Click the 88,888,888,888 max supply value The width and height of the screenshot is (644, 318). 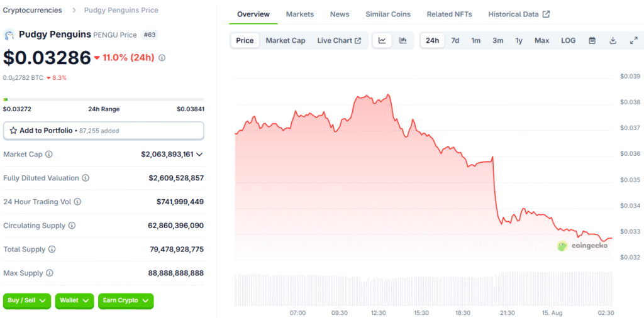176,273
